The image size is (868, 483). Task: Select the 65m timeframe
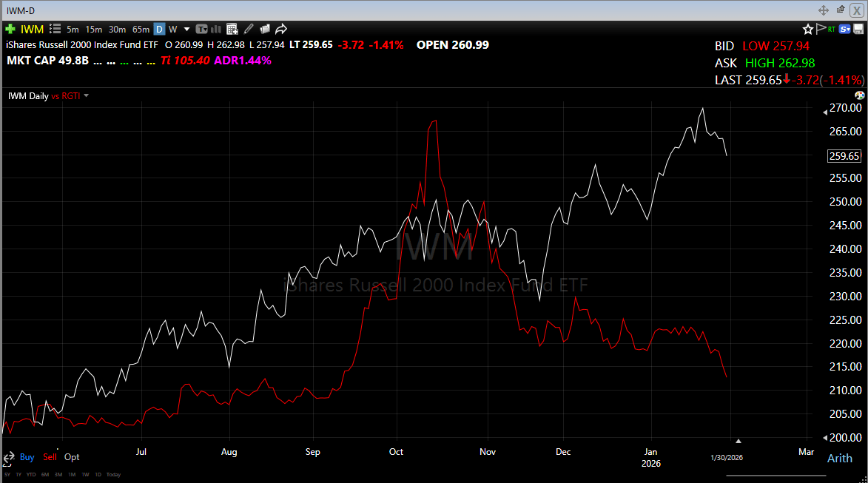coord(141,30)
